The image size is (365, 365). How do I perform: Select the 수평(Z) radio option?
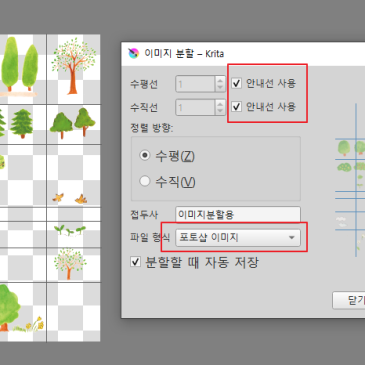pos(145,155)
